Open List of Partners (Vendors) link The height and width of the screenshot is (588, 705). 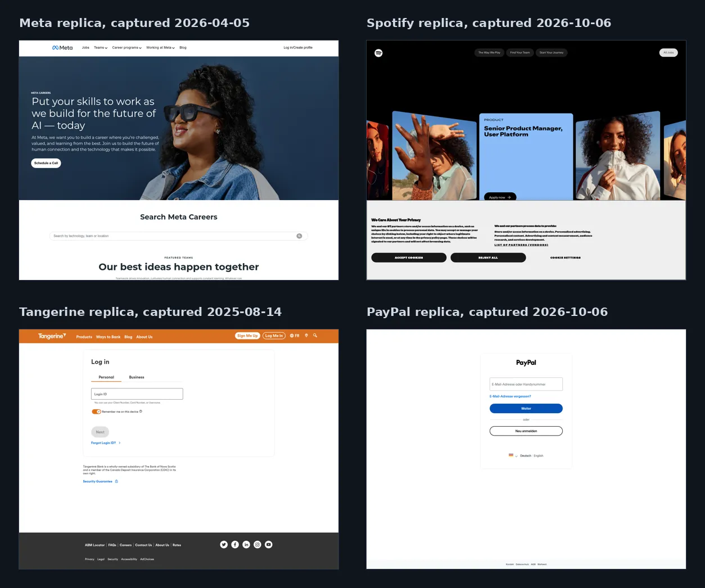tap(521, 245)
